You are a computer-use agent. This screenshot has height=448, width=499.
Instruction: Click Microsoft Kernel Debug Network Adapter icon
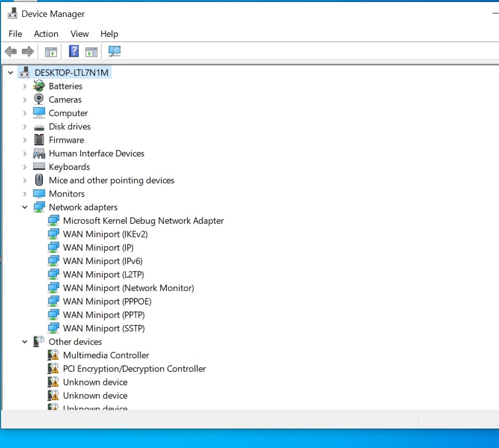click(53, 220)
